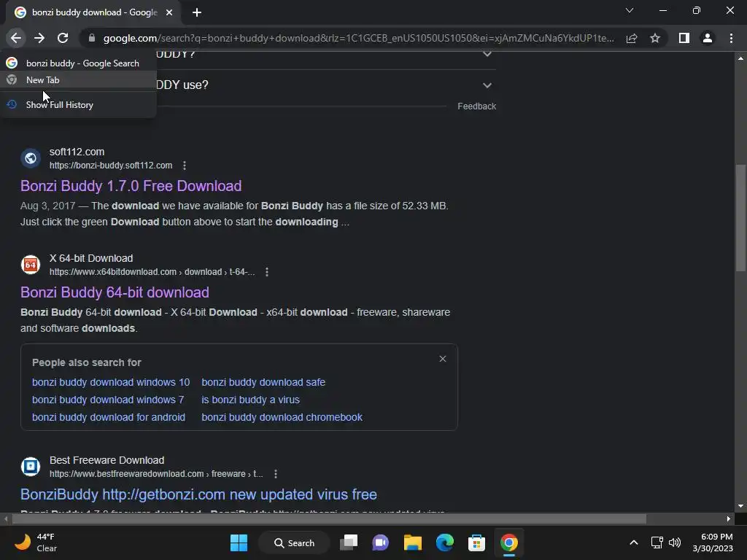Screen dimensions: 747x560
Task: Bookmark this page with the star icon
Action: pos(655,38)
